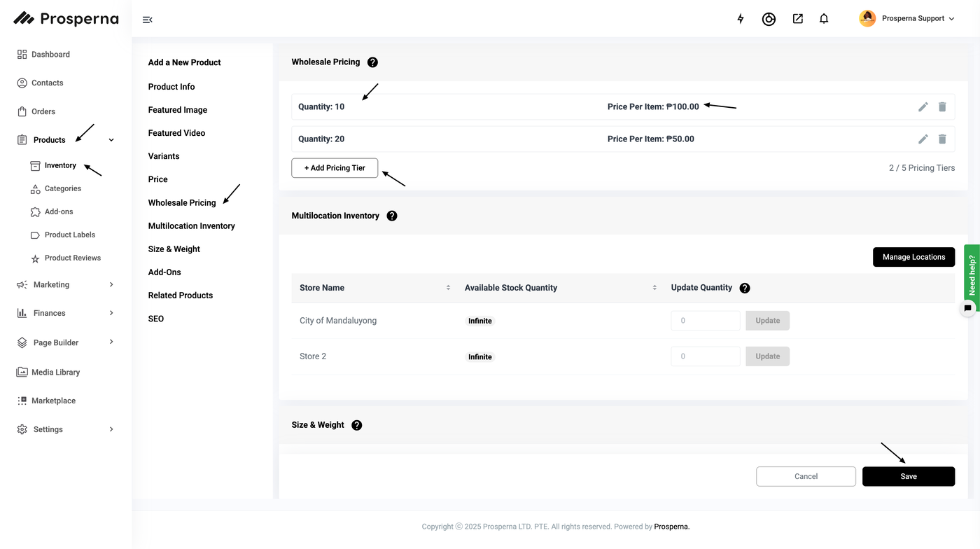
Task: Open the notifications bell
Action: [824, 19]
